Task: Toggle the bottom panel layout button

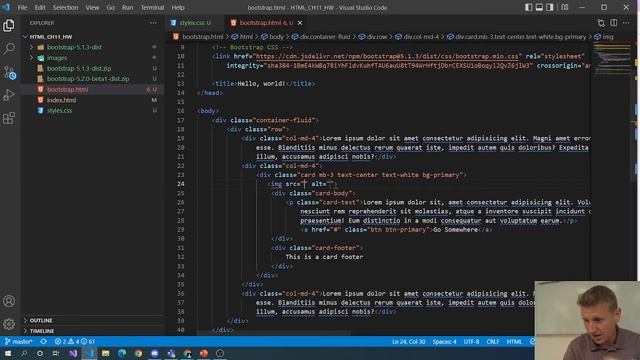Action: [x=539, y=7]
